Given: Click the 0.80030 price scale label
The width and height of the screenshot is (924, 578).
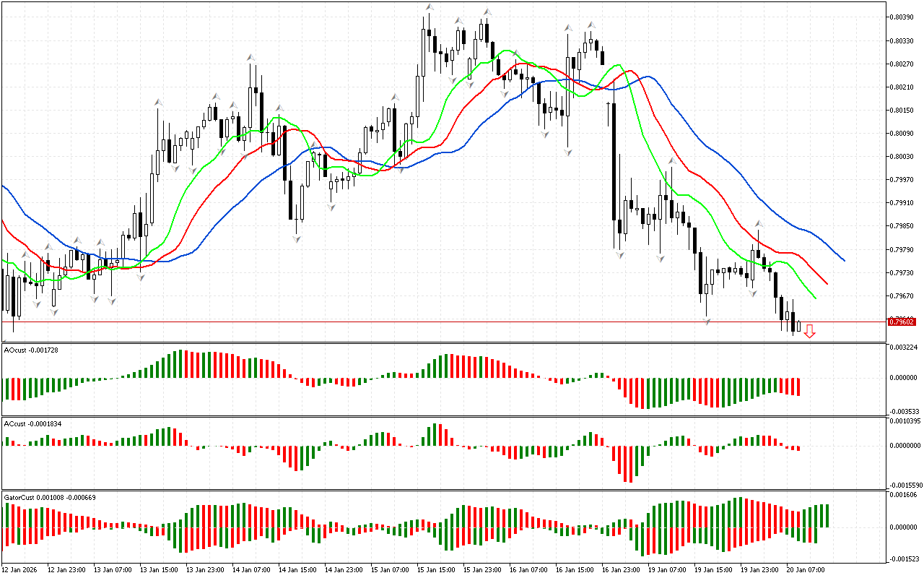Looking at the screenshot, I should 904,156.
